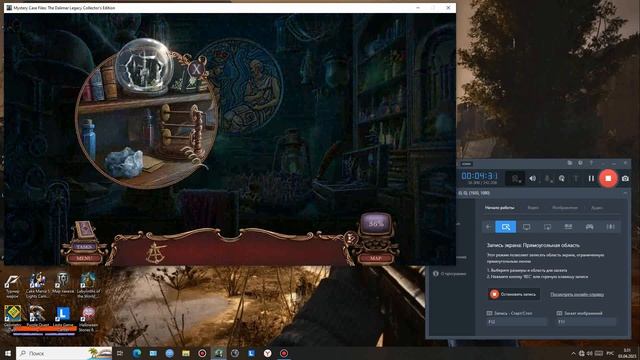Click the record Start/Stop hotkey field F12
This screenshot has width=640, height=360.
click(516, 322)
